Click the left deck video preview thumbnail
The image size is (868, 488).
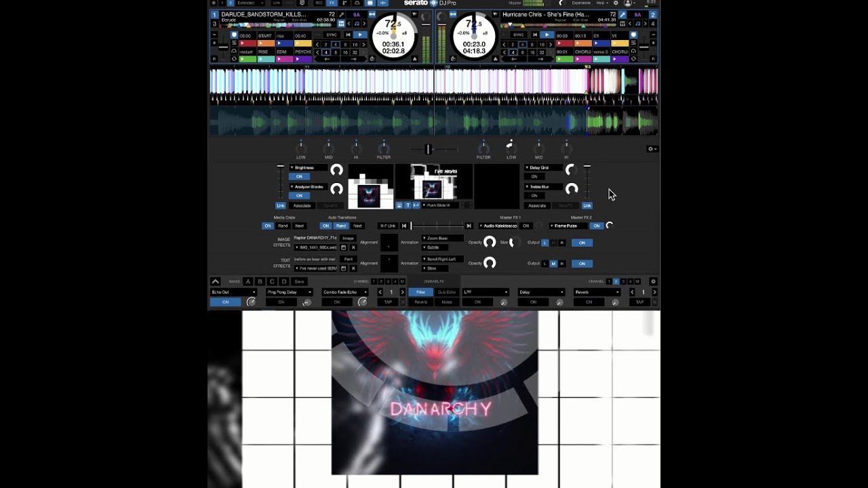click(x=371, y=186)
